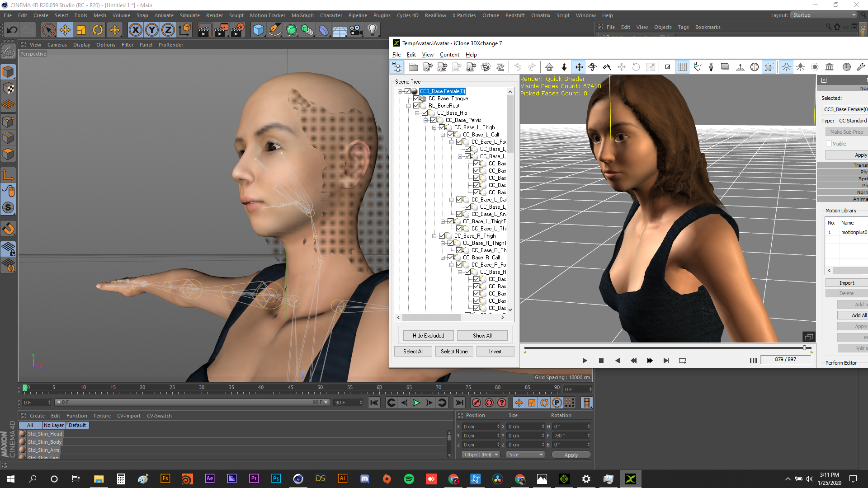Click the Show All button
This screenshot has height=488, width=868.
click(482, 336)
